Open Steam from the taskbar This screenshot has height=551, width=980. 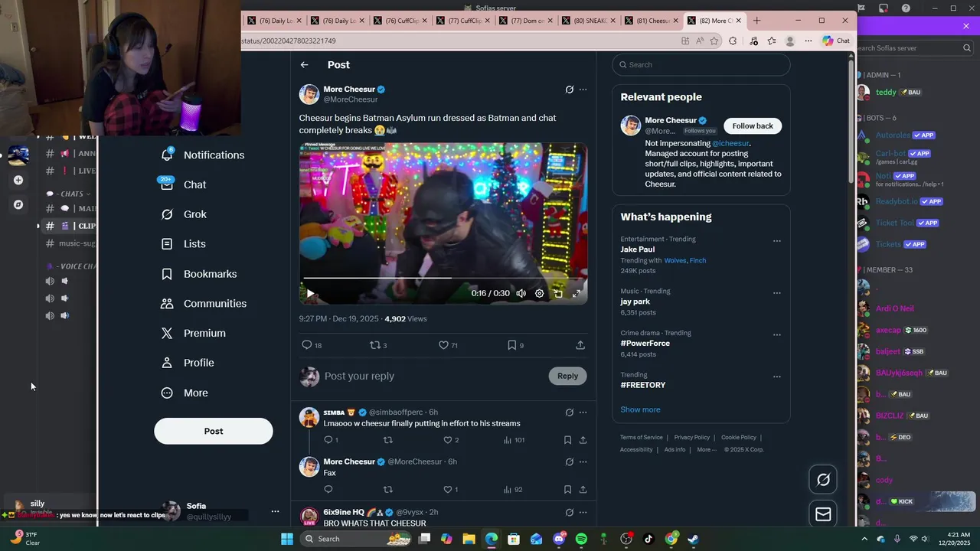pyautogui.click(x=693, y=539)
